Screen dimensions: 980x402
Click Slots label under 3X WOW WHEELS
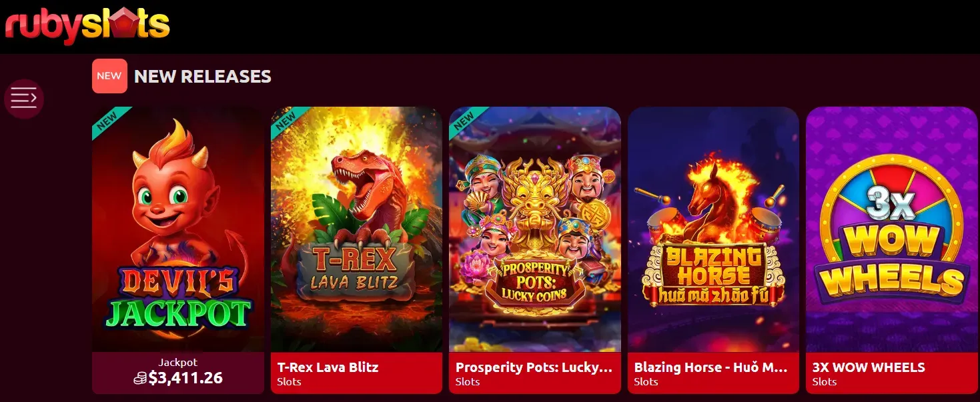(825, 382)
